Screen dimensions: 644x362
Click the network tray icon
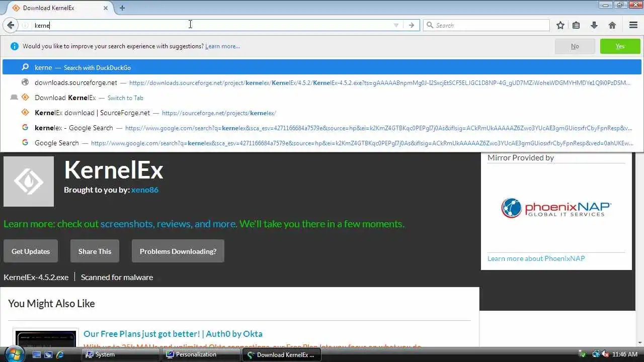[596, 354]
